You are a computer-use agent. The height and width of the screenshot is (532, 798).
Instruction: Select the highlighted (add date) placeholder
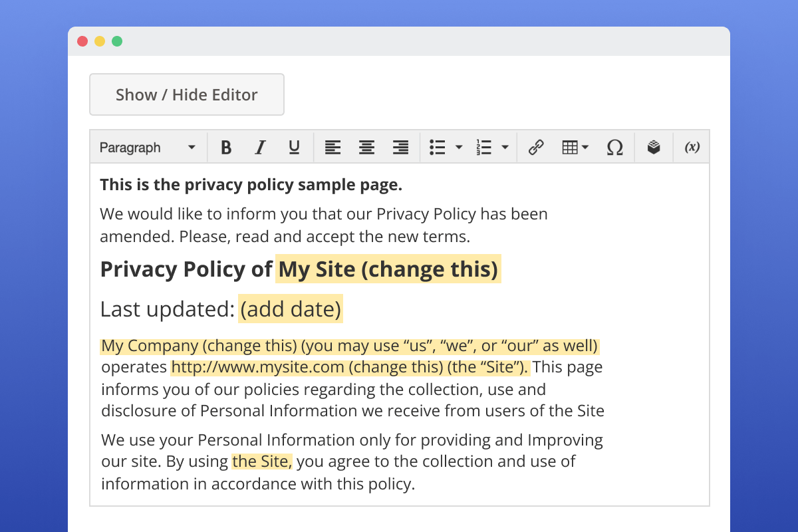[291, 309]
